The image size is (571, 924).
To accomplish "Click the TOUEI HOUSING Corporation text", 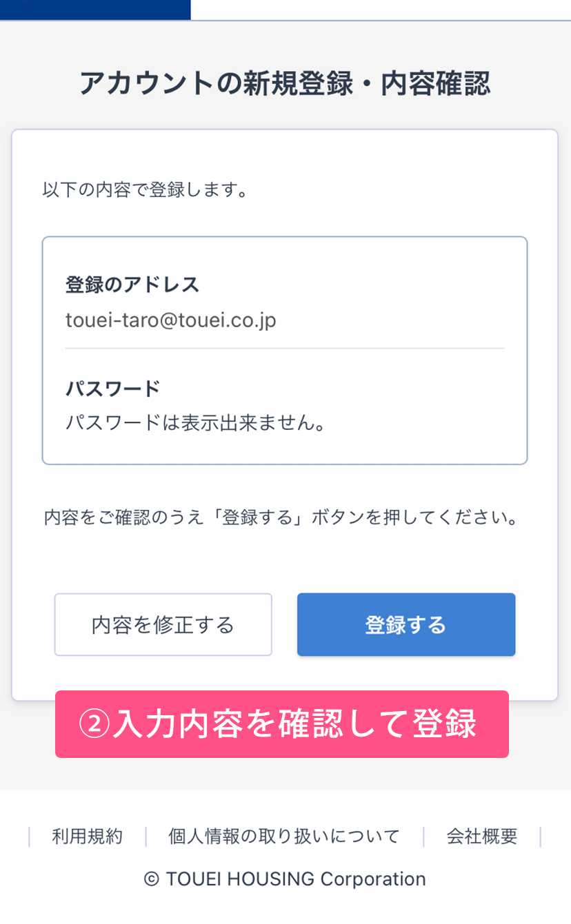I will tap(295, 879).
